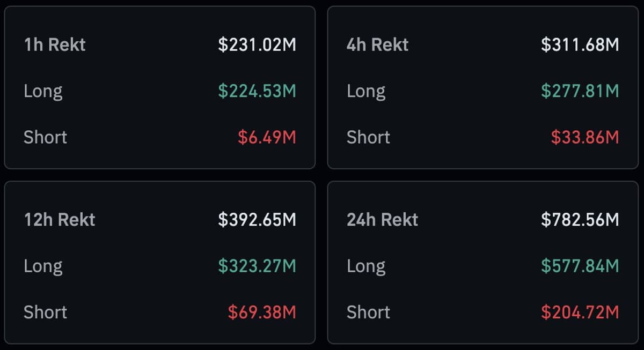Click the $204.72M short liquidation value

(579, 312)
